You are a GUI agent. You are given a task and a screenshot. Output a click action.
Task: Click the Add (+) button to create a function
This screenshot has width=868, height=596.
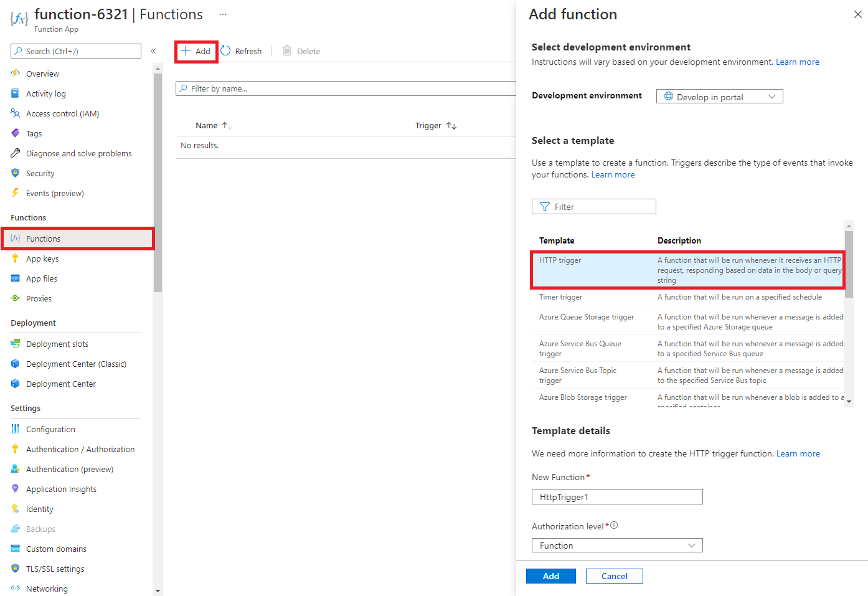coord(196,51)
